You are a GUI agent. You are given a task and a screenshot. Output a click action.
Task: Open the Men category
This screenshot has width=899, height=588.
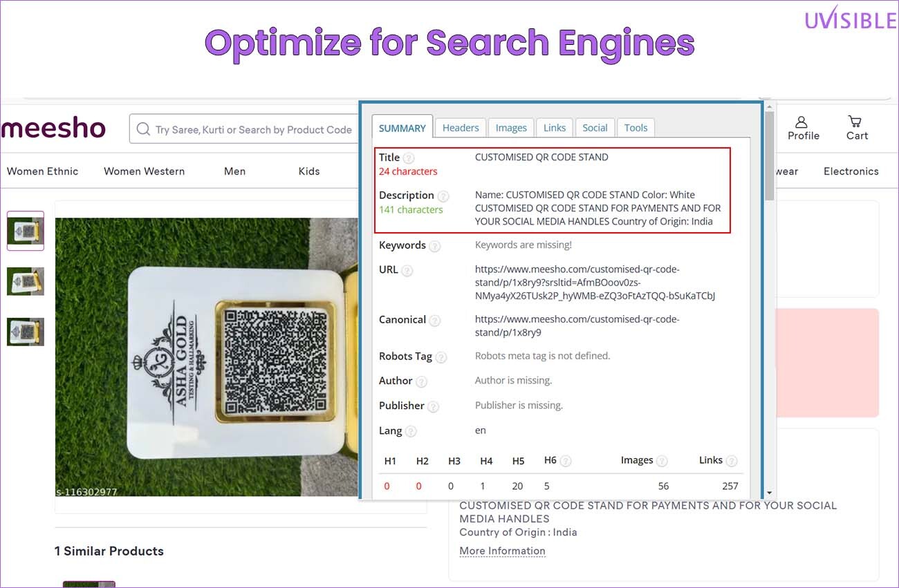[234, 171]
